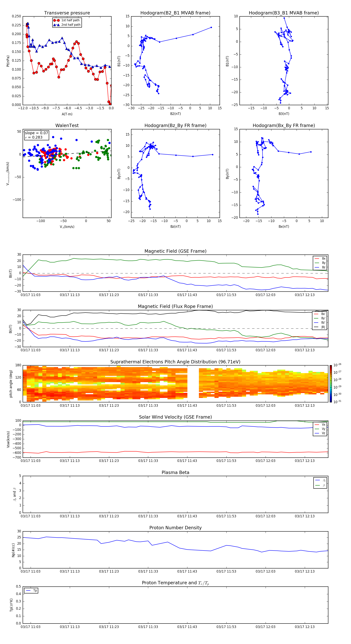Click the "Magnetic Field (GSE Frame)" title
Screen dimensions: 351x644
point(175,251)
